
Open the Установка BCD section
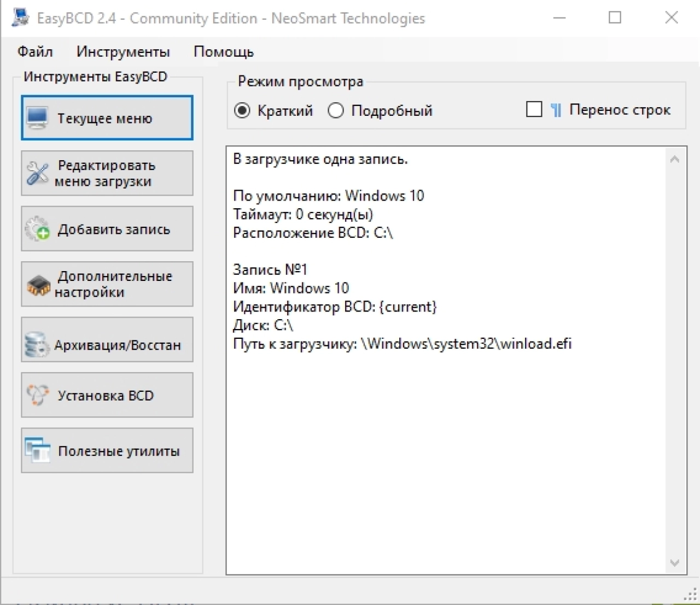pyautogui.click(x=107, y=395)
